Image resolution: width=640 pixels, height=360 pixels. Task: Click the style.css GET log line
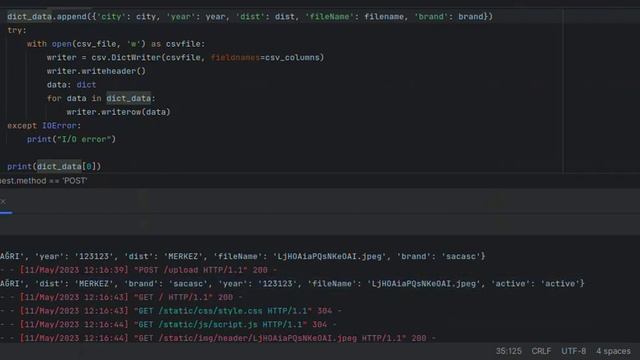click(171, 311)
